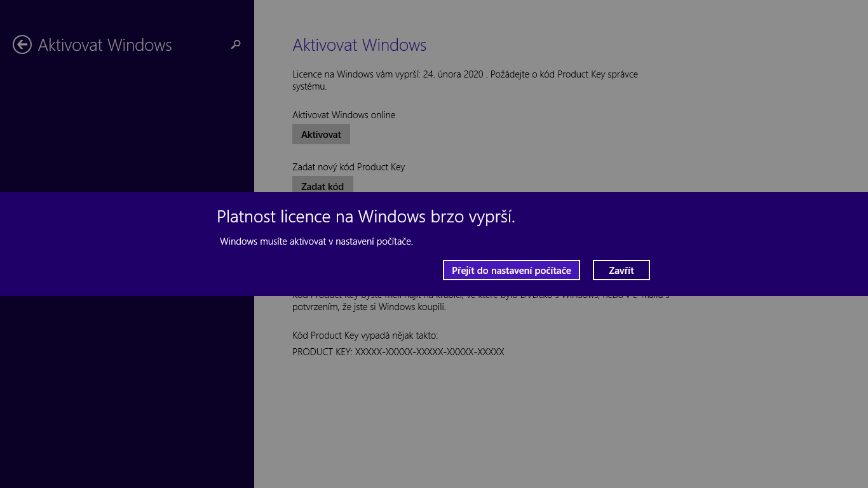This screenshot has width=868, height=488.
Task: Click the Aktivovat button
Action: [321, 134]
